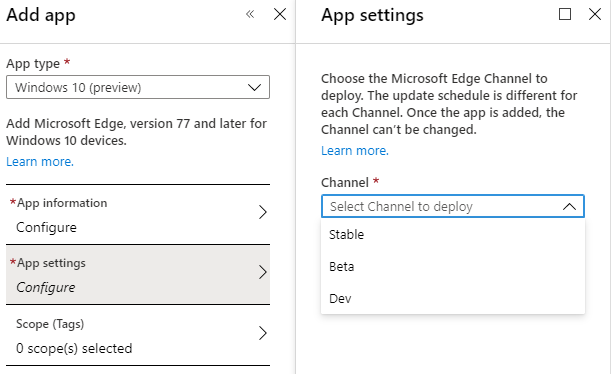Click Learn more link under Add app

click(x=40, y=161)
